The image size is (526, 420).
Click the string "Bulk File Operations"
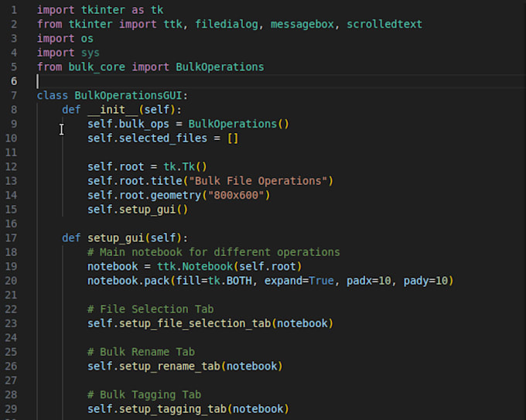click(258, 181)
